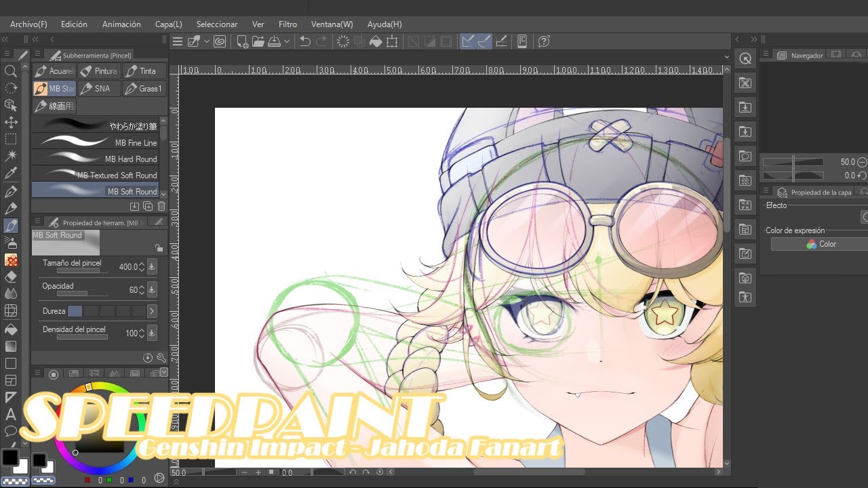
Task: Open brush size dynamics button
Action: (152, 267)
